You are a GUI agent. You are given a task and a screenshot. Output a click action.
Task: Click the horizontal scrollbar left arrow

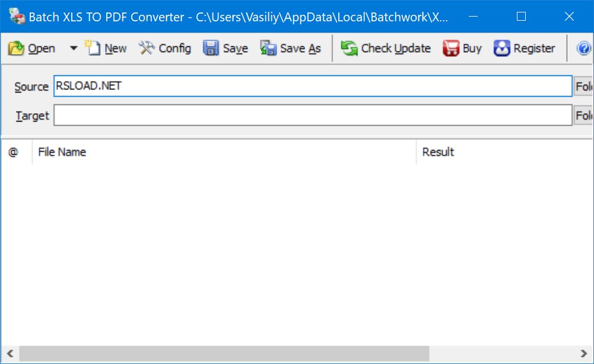click(x=10, y=354)
